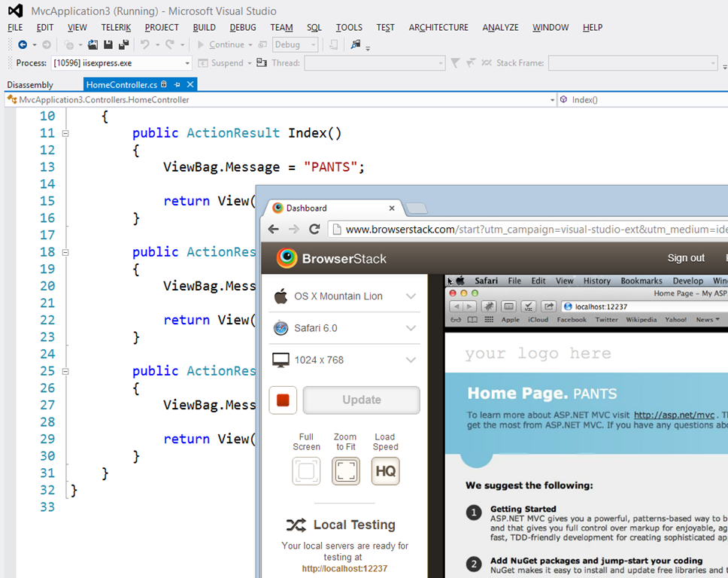Image resolution: width=728 pixels, height=578 pixels.
Task: Collapse the method at line 25
Action: [65, 372]
